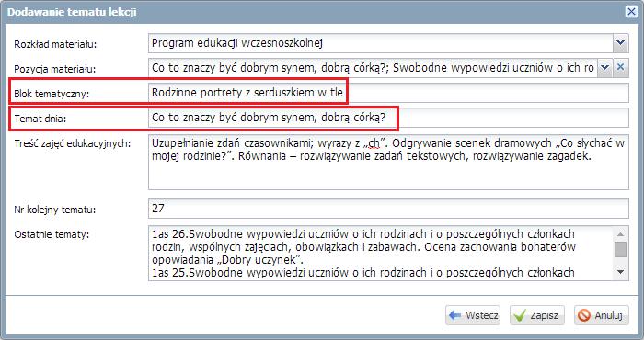Viewport: 644px width, 340px height.
Task: Click the Ostatnie tematy scroll up arrow
Action: tap(621, 233)
